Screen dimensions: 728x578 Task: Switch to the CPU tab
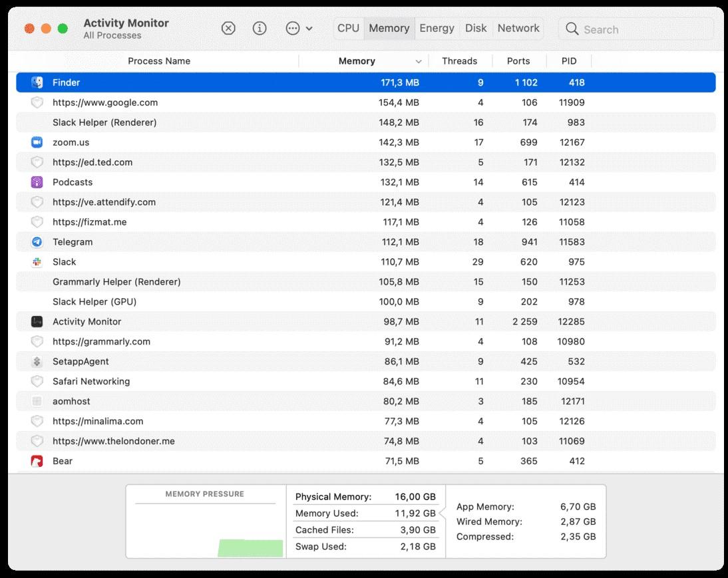click(348, 29)
